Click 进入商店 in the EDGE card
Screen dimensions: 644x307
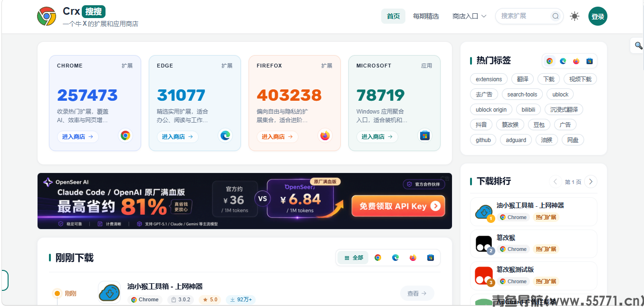point(178,137)
